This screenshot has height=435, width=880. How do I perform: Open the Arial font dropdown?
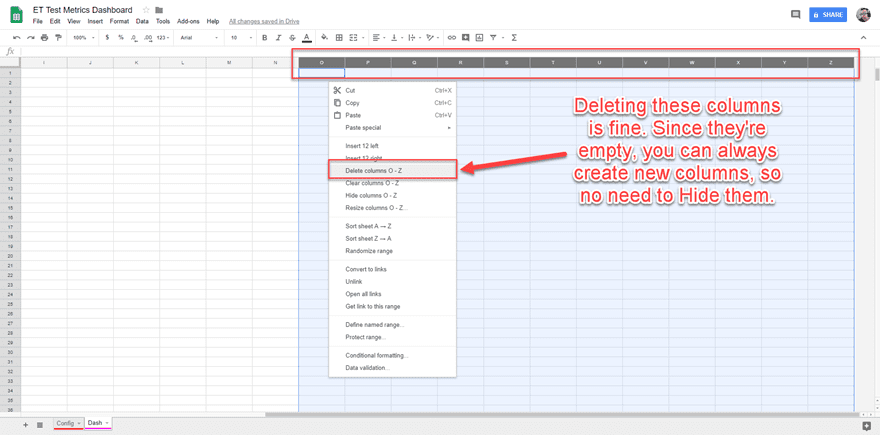[x=198, y=38]
